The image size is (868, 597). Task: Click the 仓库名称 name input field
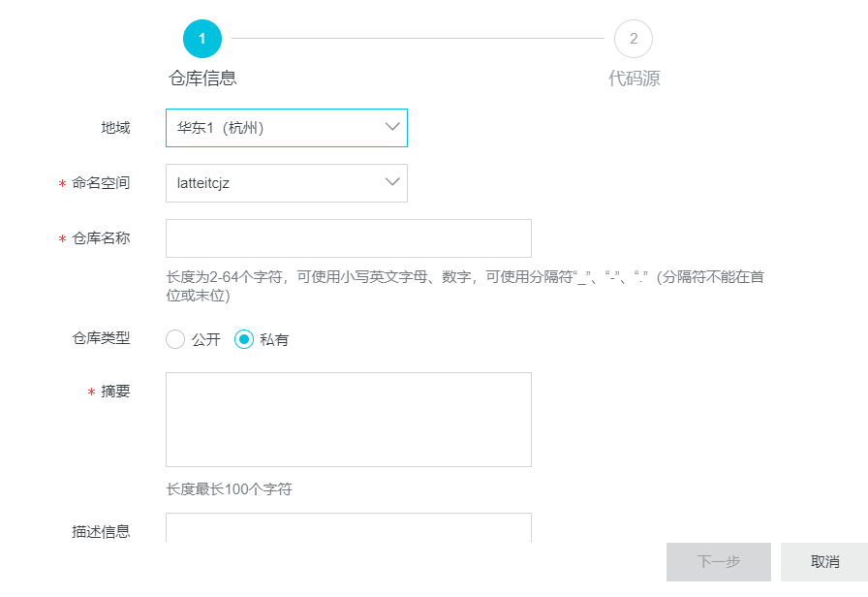(x=349, y=238)
